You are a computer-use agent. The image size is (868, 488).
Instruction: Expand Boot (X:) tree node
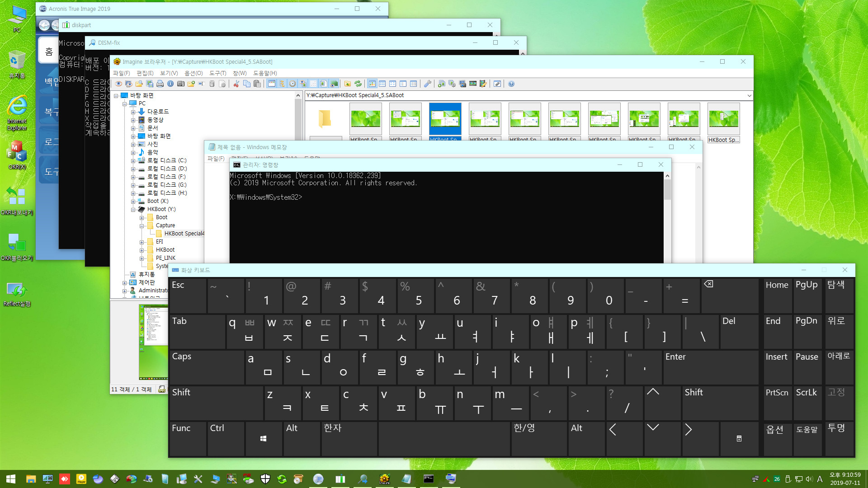tap(133, 202)
